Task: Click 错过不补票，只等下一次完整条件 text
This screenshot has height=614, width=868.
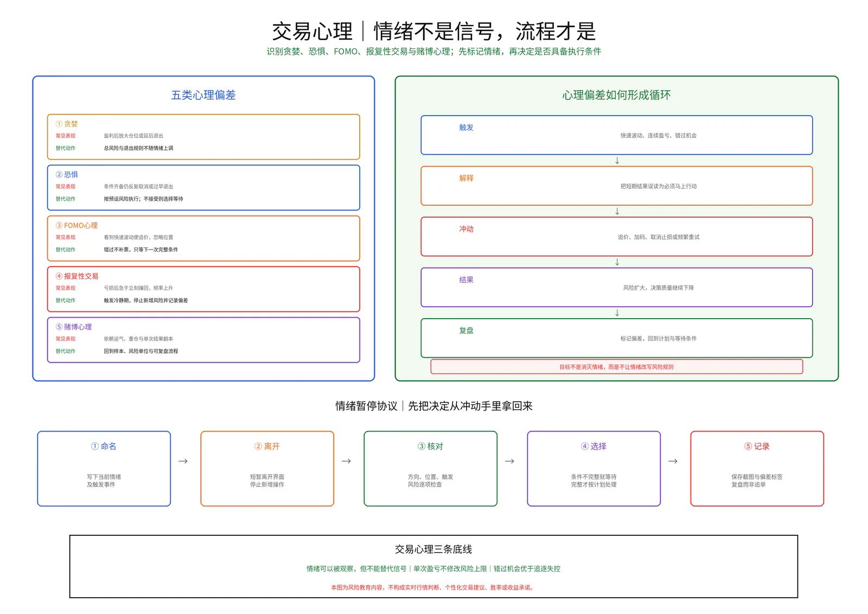Action: [141, 250]
